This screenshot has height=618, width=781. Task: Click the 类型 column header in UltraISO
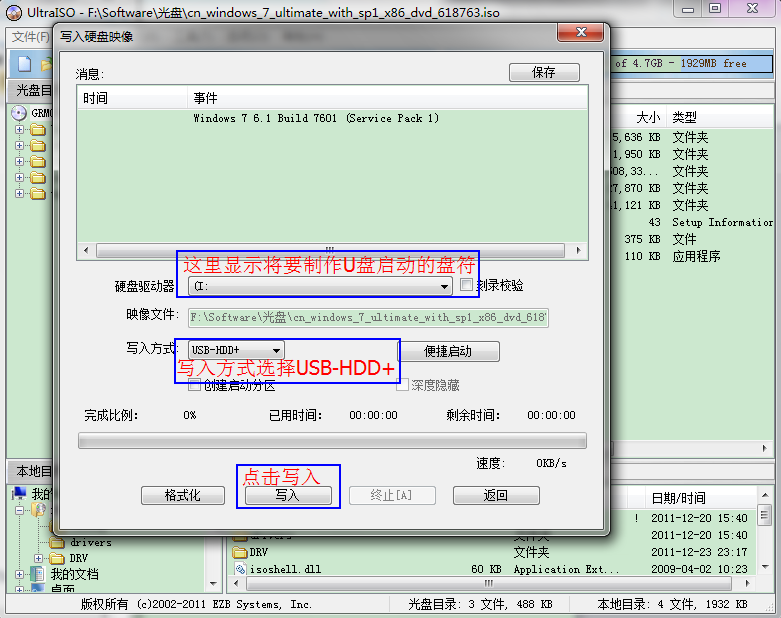[684, 118]
